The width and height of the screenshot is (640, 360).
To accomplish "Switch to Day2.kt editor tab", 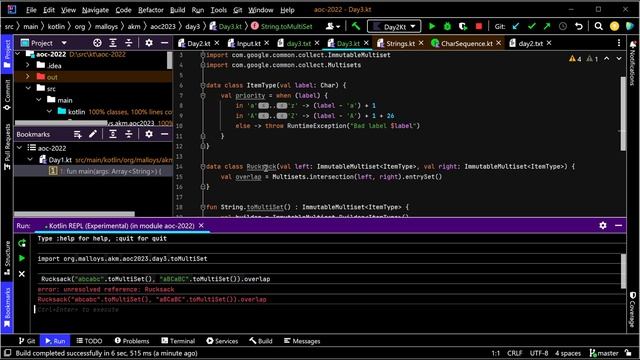I will pos(198,43).
